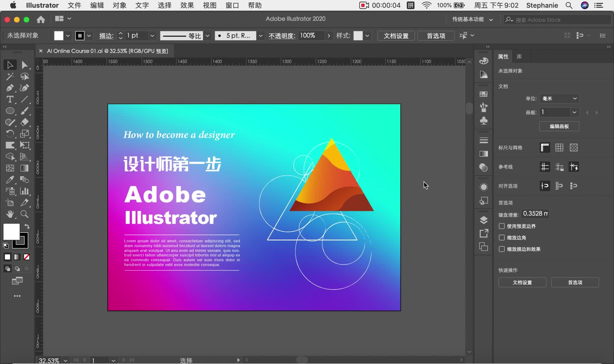Select the Eraser tool
This screenshot has width=614, height=364.
coord(25,122)
